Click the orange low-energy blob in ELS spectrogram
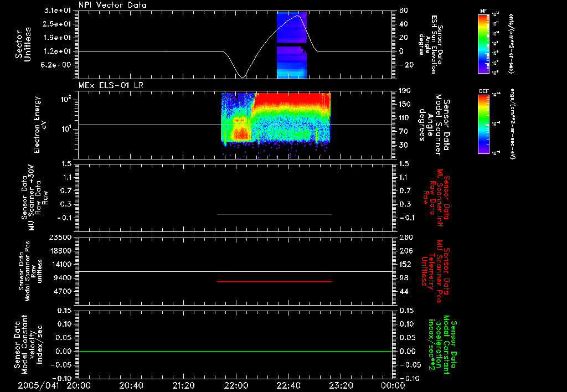Screen dimensions: 567x392 coord(240,133)
